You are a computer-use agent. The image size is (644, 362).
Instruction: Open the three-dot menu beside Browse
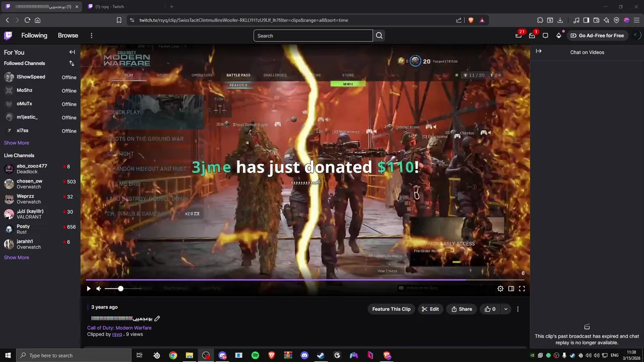(x=92, y=36)
